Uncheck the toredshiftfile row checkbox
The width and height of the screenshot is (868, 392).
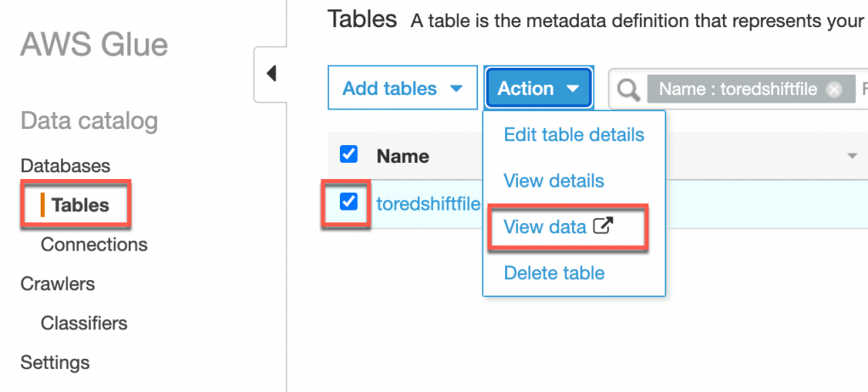348,202
